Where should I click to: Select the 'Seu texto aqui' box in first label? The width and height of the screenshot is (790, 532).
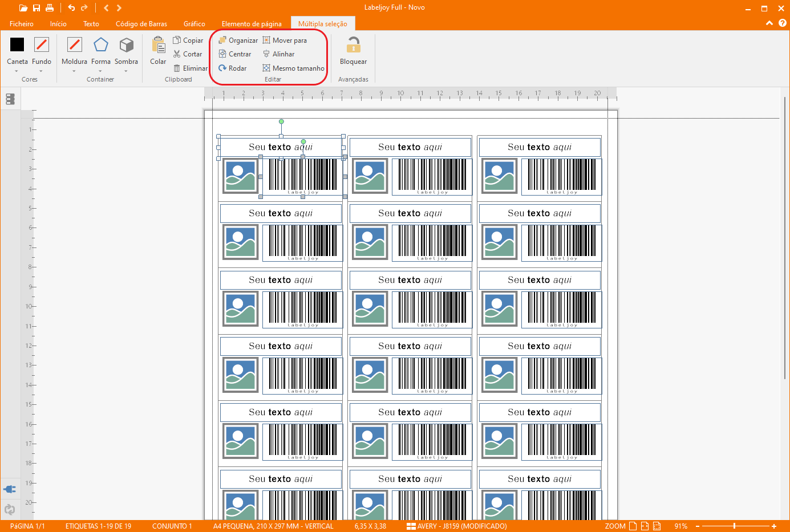(x=281, y=147)
